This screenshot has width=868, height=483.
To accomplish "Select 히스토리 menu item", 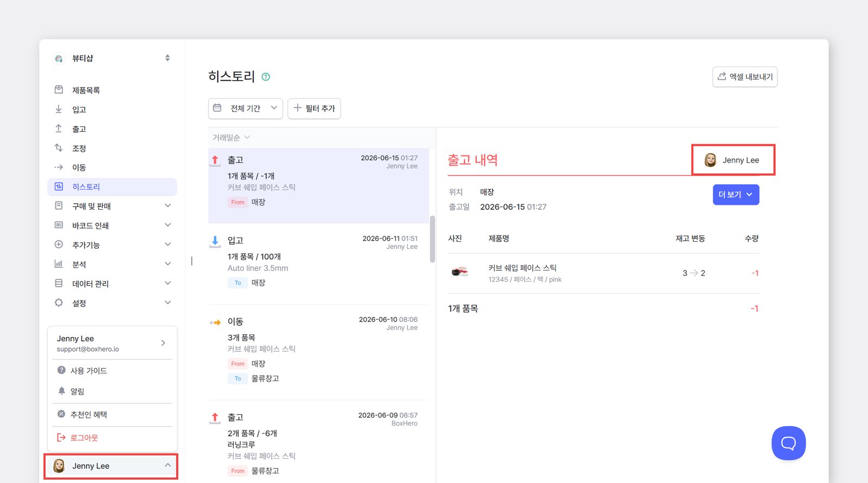I will click(x=112, y=187).
